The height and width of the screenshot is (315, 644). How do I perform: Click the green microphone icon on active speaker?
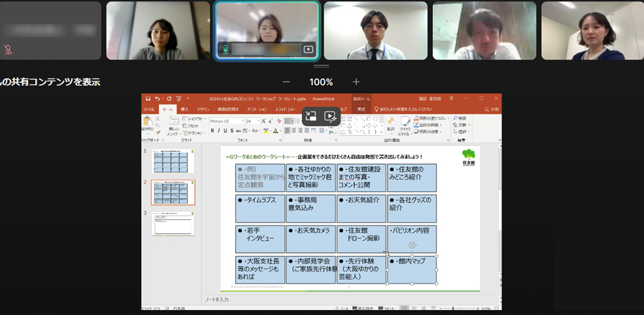pyautogui.click(x=225, y=49)
